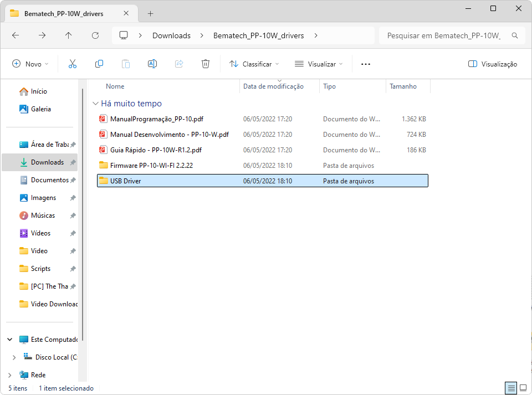
Task: Toggle the Visualização preview pane
Action: [493, 64]
